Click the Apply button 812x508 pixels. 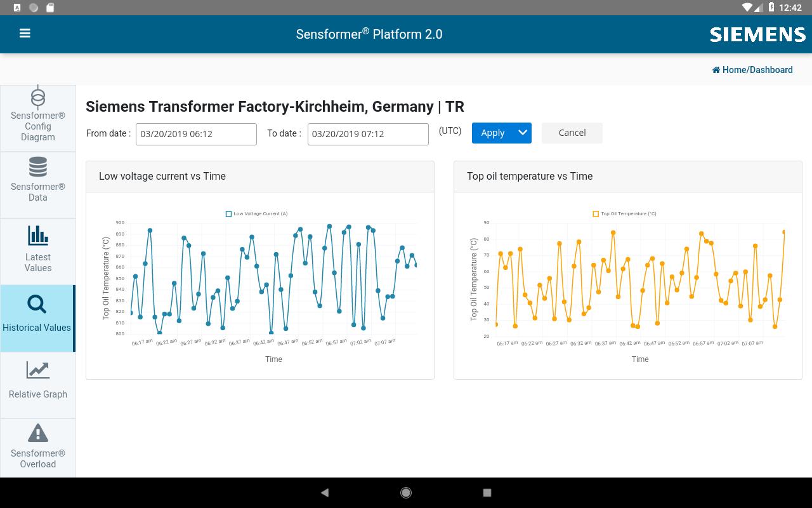point(493,133)
